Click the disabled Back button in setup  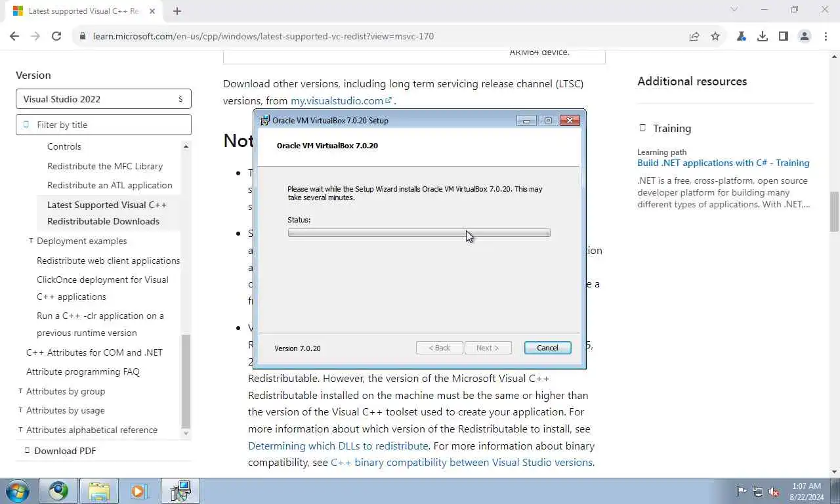(x=440, y=348)
